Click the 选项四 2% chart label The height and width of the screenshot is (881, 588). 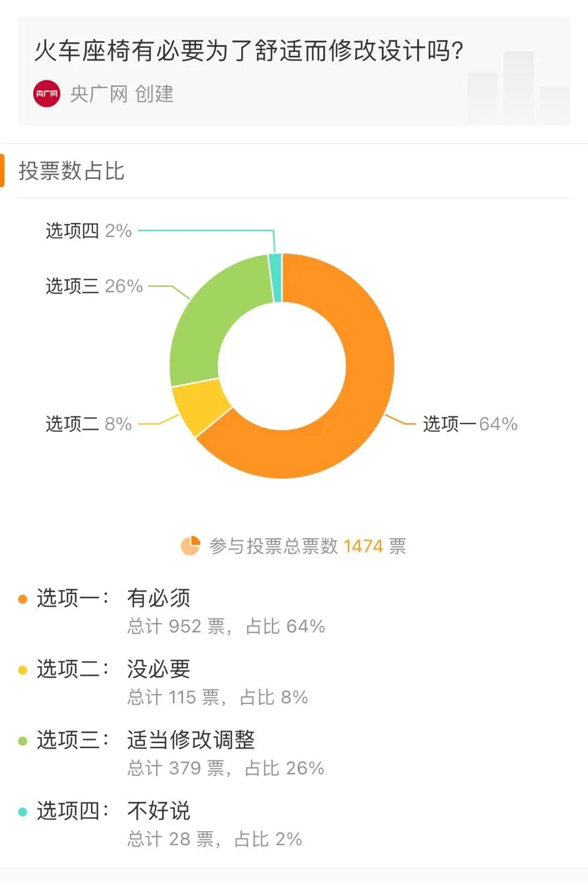click(x=88, y=231)
